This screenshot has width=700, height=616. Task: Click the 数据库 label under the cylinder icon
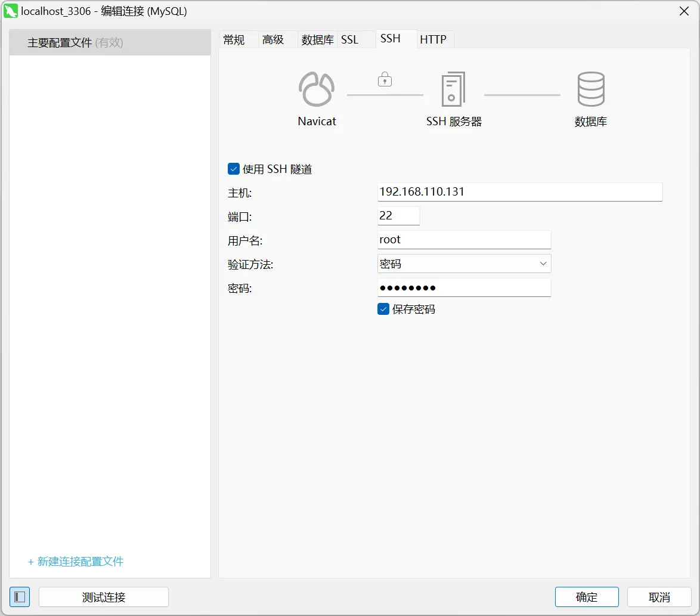tap(591, 122)
